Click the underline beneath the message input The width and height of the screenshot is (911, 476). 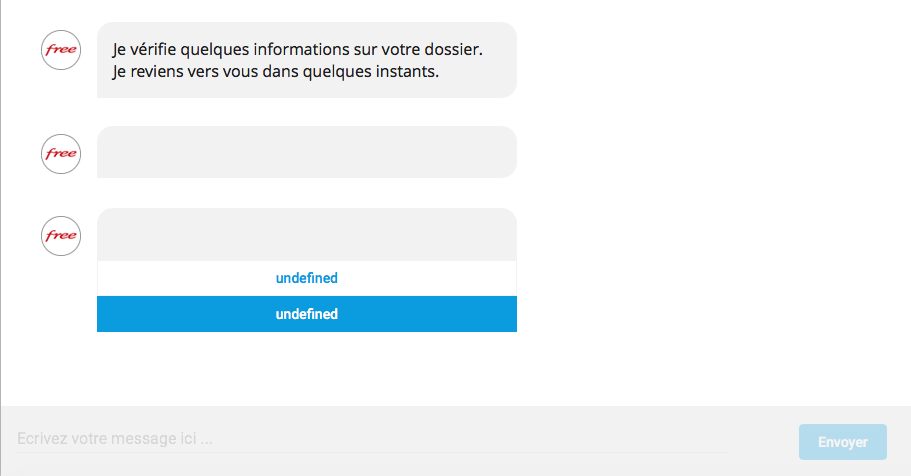pyautogui.click(x=372, y=452)
